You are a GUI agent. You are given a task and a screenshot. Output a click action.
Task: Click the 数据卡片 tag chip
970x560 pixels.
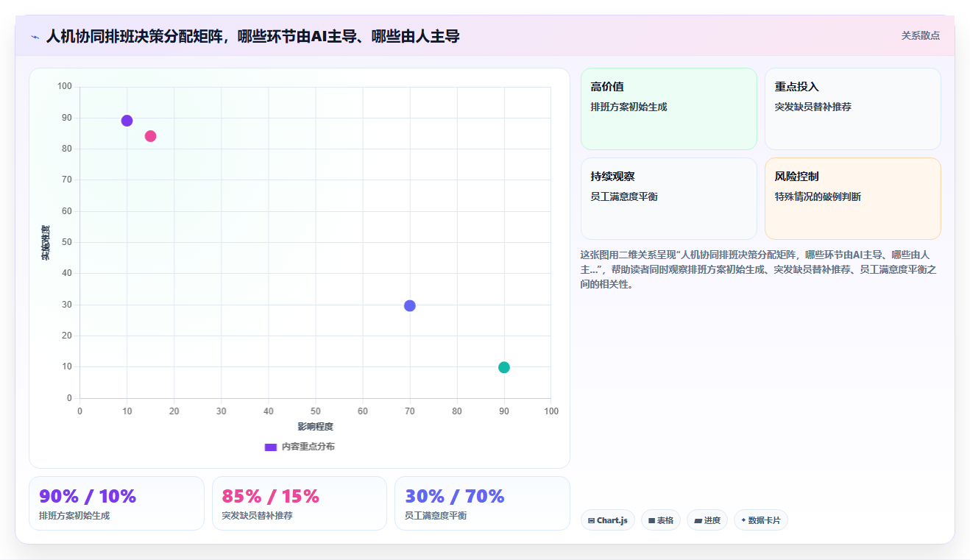point(761,520)
